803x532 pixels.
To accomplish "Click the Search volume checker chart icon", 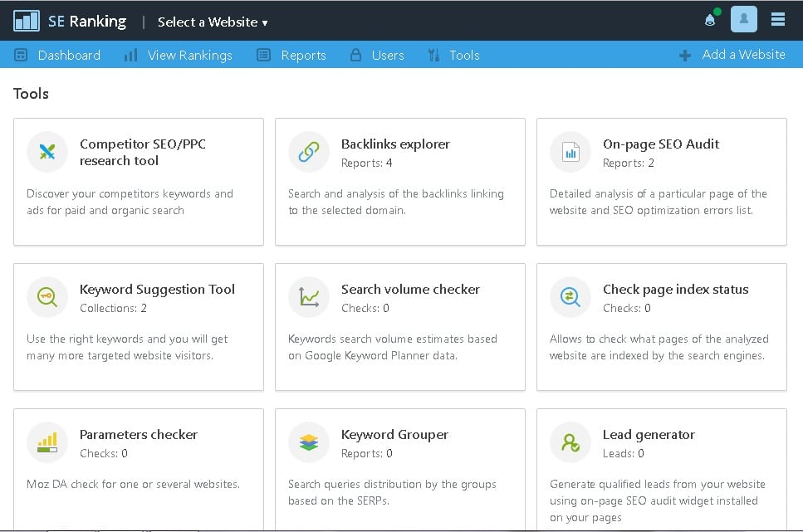I will tap(309, 297).
